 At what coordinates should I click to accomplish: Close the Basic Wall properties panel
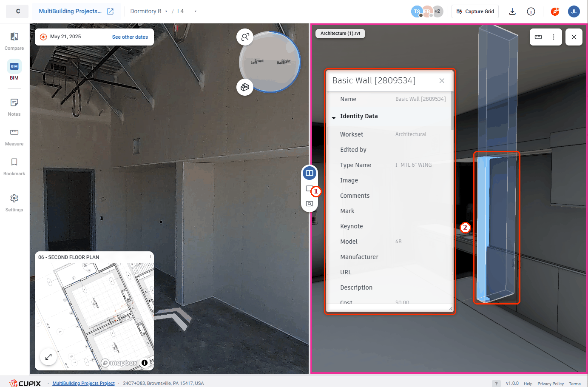[x=442, y=80]
